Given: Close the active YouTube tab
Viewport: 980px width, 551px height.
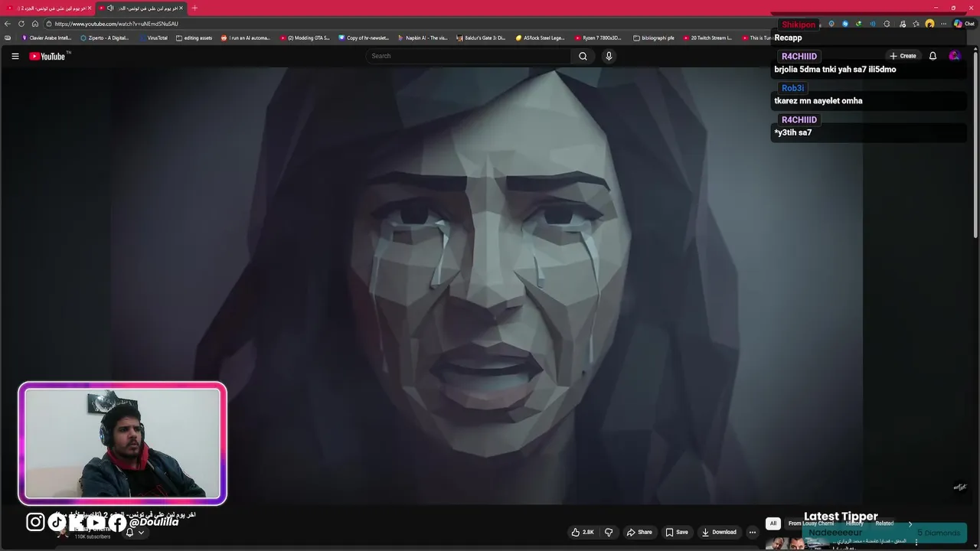Looking at the screenshot, I should (181, 8).
